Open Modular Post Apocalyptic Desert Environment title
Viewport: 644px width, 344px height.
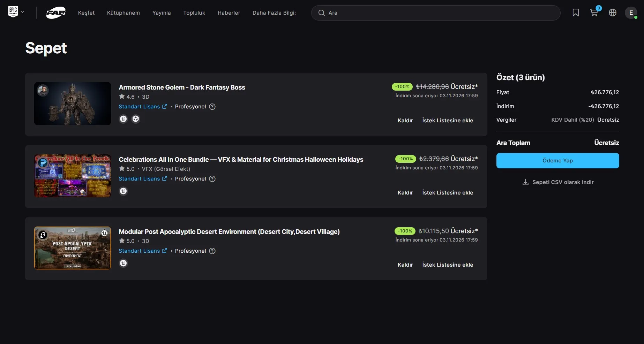click(x=229, y=232)
